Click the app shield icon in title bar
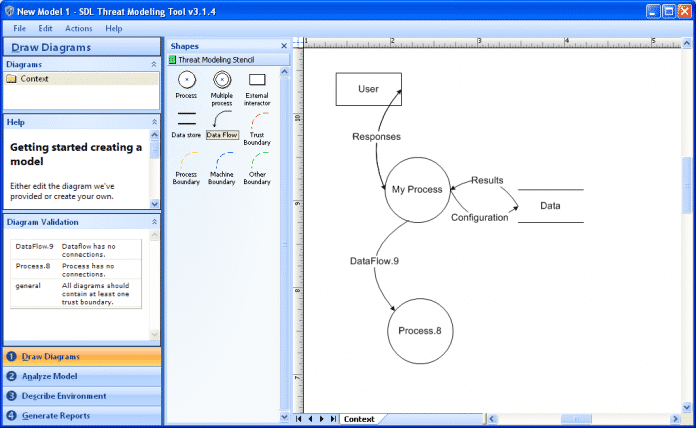 point(9,11)
